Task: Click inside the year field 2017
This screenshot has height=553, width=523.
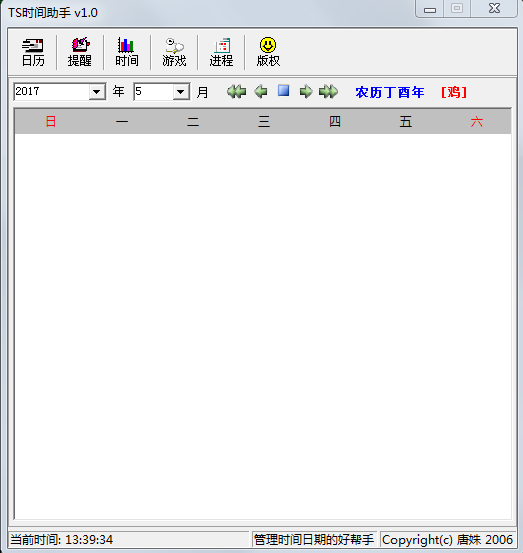Action: click(x=52, y=92)
